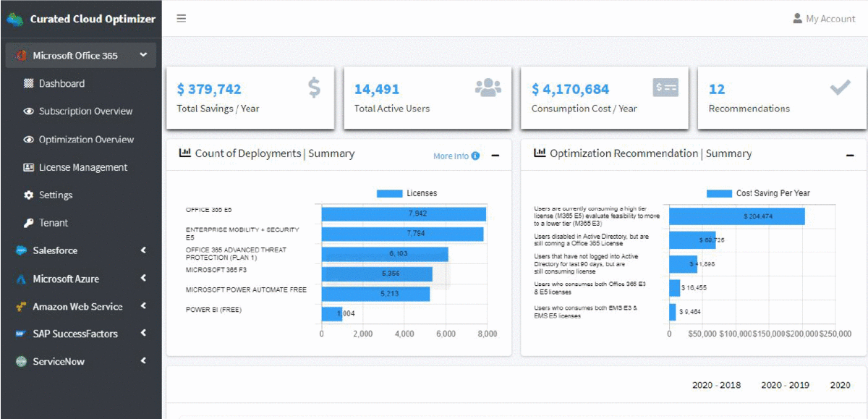The width and height of the screenshot is (868, 419).
Task: Open Subscription Overview in sidebar
Action: (85, 111)
